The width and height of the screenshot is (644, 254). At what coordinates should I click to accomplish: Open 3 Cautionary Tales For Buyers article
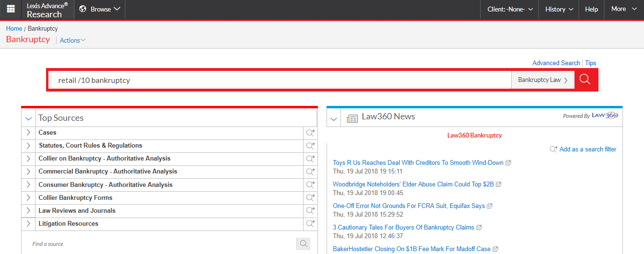click(x=404, y=228)
